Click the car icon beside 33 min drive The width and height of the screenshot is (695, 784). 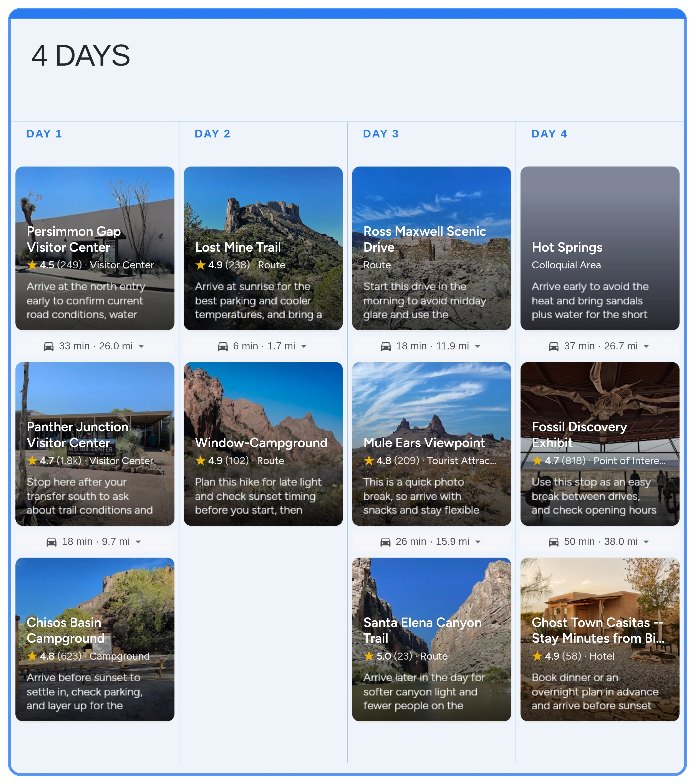[x=49, y=346]
